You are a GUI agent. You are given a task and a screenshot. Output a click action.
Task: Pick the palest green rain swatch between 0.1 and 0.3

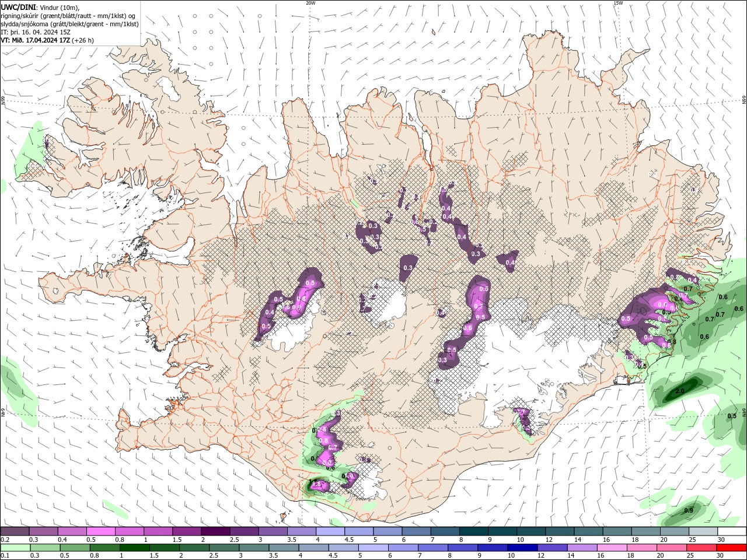coord(15,548)
